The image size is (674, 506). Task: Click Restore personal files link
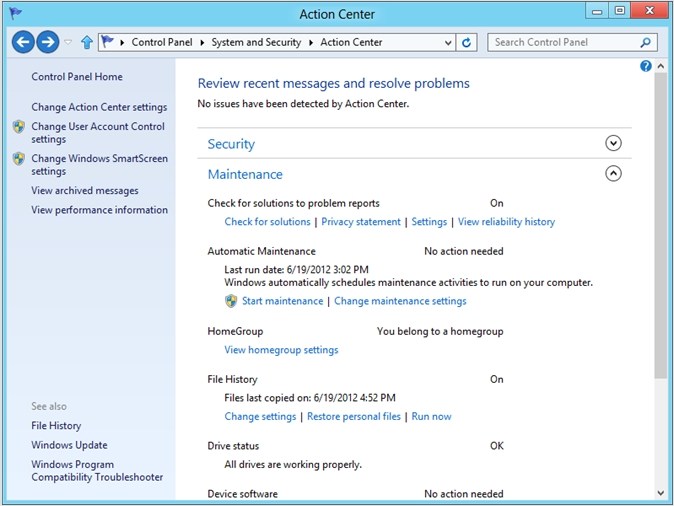coord(354,417)
